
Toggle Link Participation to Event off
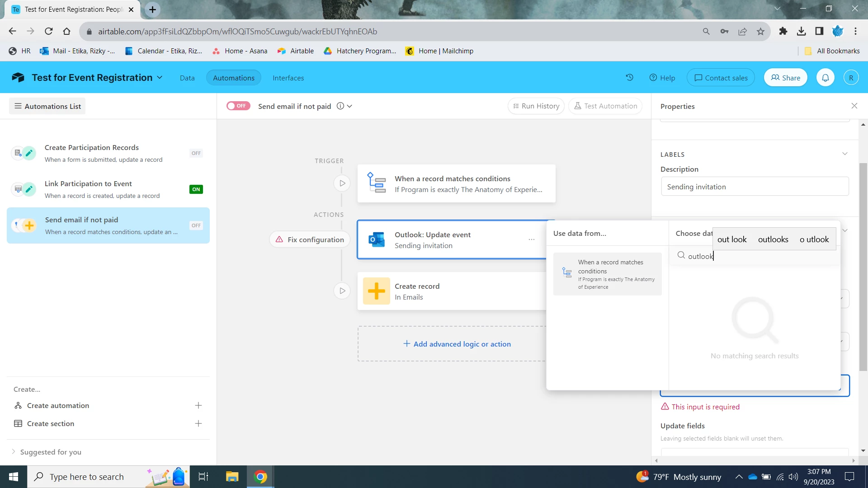tap(196, 189)
